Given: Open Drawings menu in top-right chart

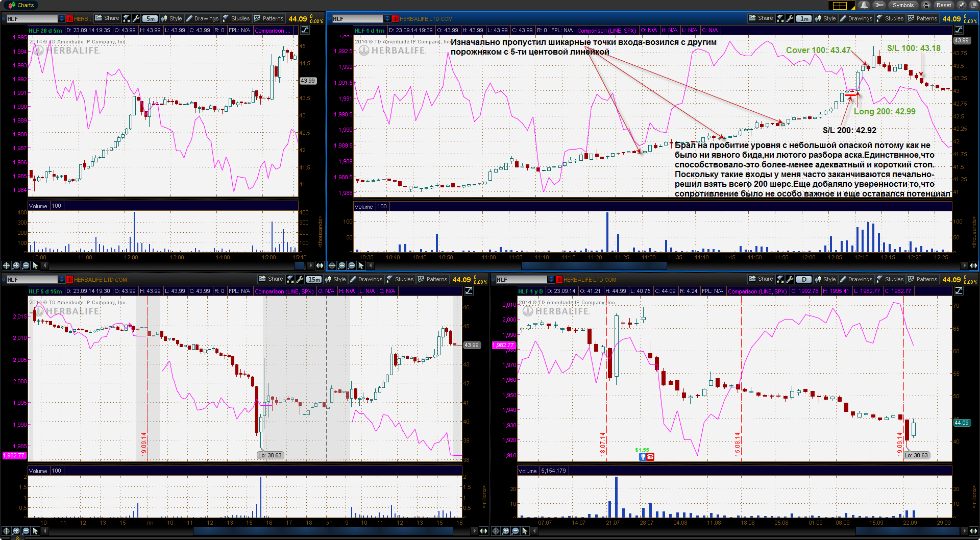Looking at the screenshot, I should pos(856,18).
